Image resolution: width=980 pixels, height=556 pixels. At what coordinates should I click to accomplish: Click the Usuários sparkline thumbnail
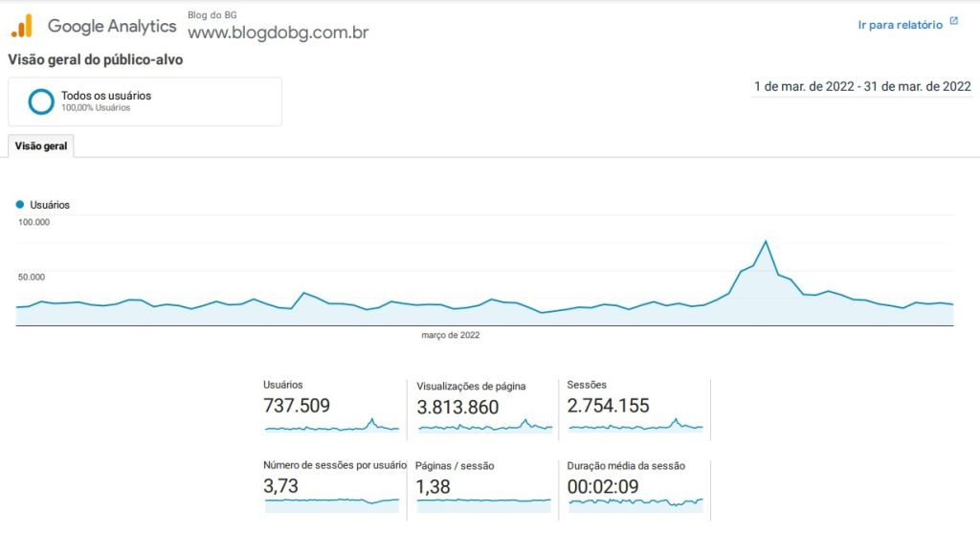[x=332, y=426]
